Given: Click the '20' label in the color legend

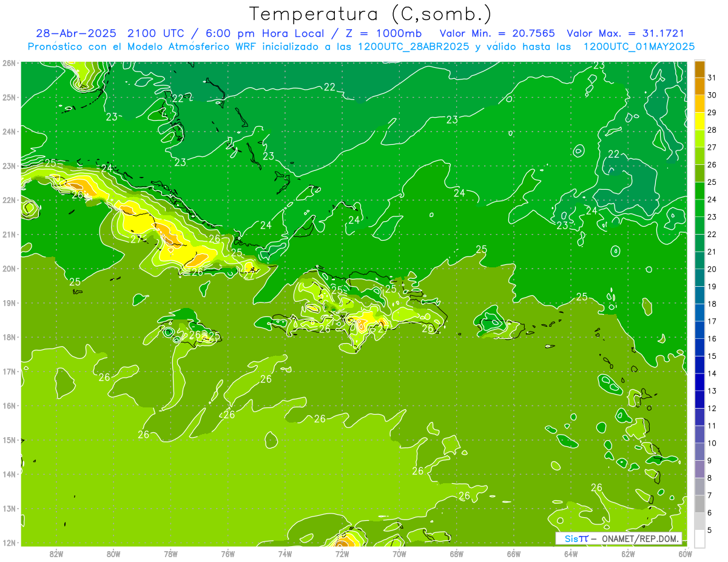Looking at the screenshot, I should point(712,269).
